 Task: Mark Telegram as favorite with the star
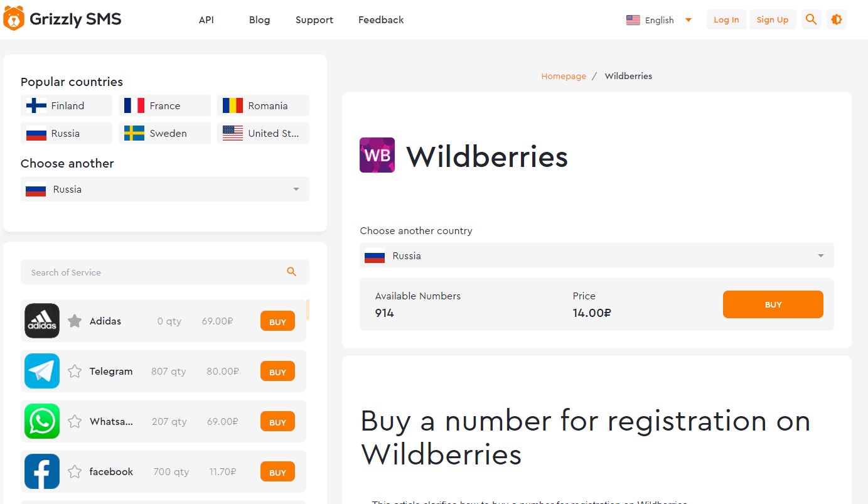[75, 371]
